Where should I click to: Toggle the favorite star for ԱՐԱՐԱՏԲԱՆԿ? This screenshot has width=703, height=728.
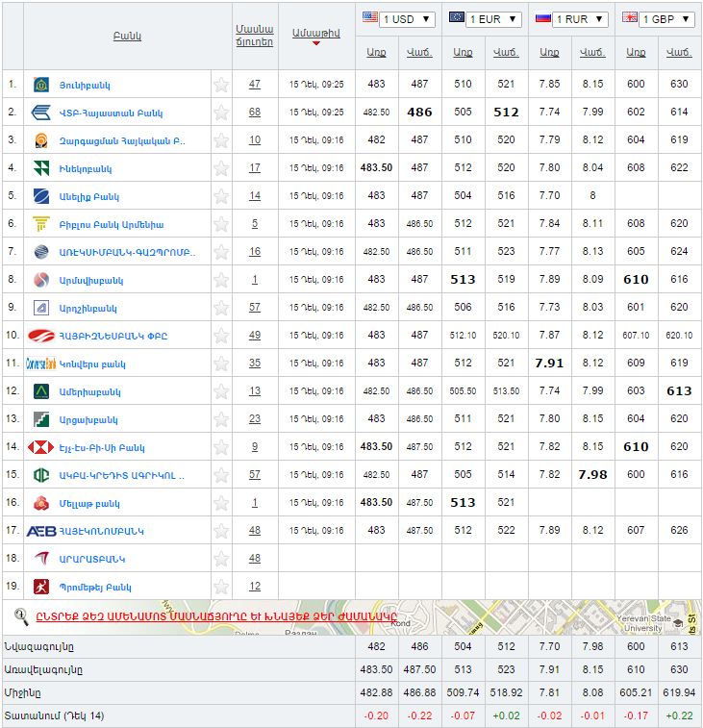point(221,559)
